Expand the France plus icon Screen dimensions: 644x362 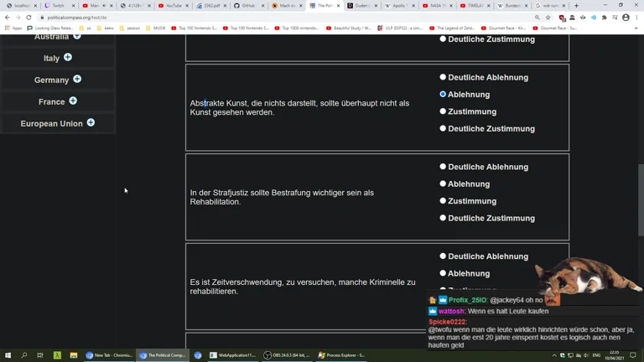coord(73,101)
